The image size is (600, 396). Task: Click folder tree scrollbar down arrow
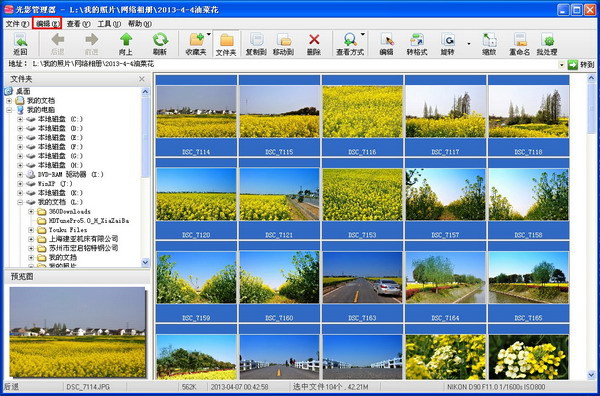[x=145, y=262]
